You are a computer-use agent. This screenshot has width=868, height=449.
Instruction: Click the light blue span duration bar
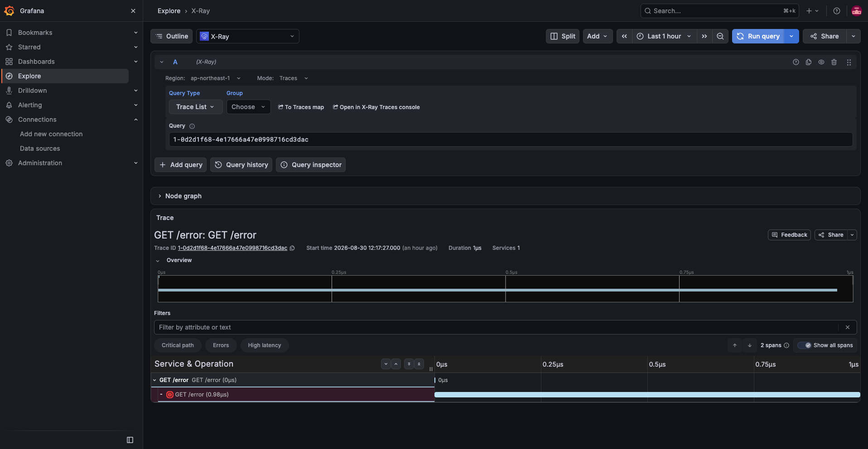[x=647, y=395]
